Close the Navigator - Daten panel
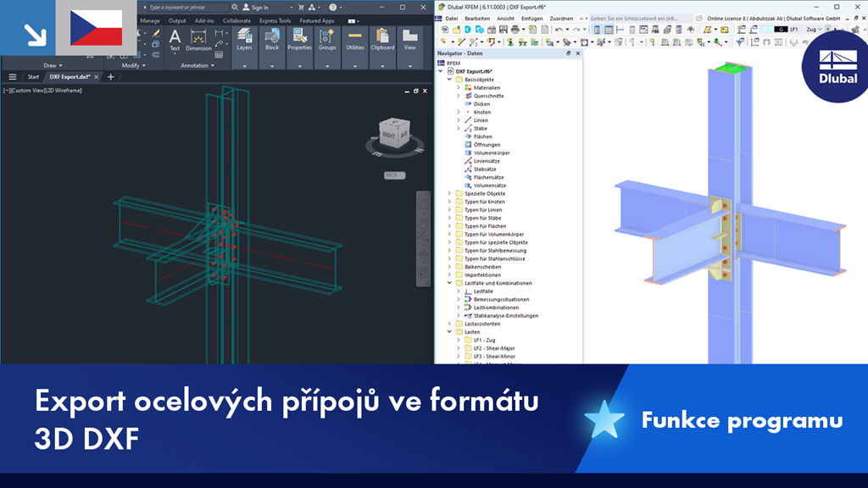This screenshot has width=868, height=488. pos(578,53)
